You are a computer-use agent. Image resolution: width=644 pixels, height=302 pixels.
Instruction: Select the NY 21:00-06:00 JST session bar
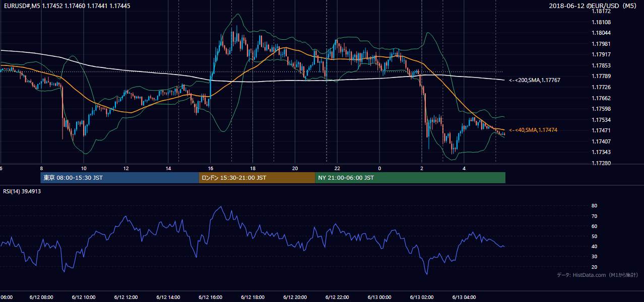click(410, 178)
